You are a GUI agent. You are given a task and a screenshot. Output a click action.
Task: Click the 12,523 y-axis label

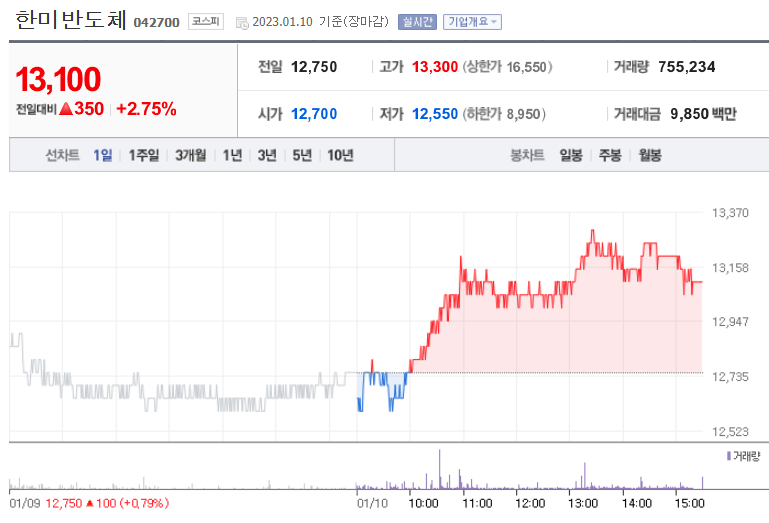(730, 432)
